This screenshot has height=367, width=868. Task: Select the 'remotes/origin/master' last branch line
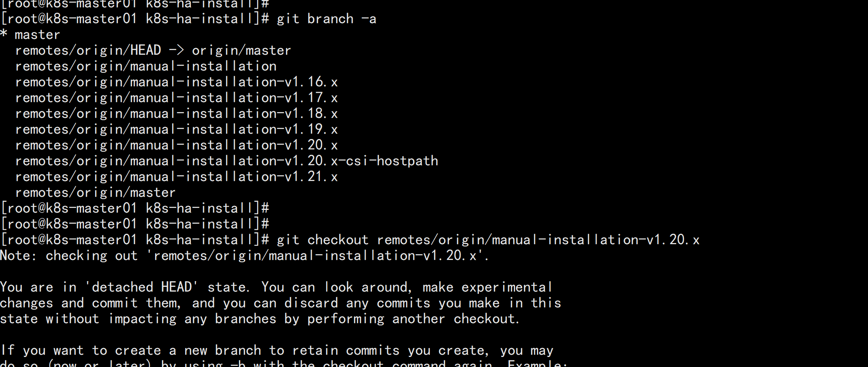pos(95,193)
